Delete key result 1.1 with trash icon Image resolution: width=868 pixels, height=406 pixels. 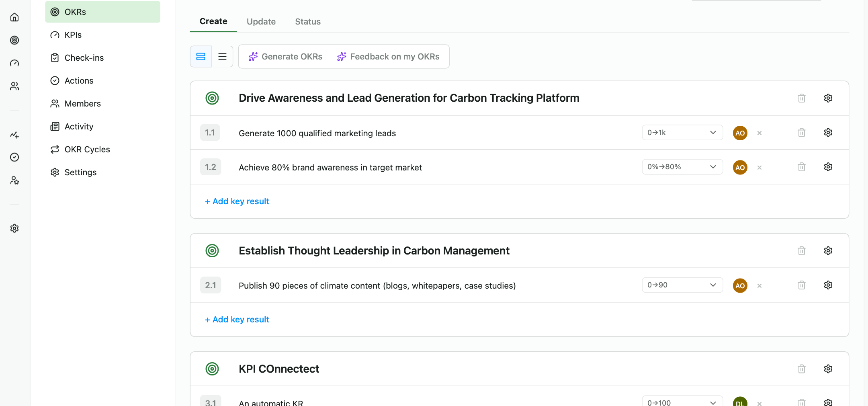point(802,133)
